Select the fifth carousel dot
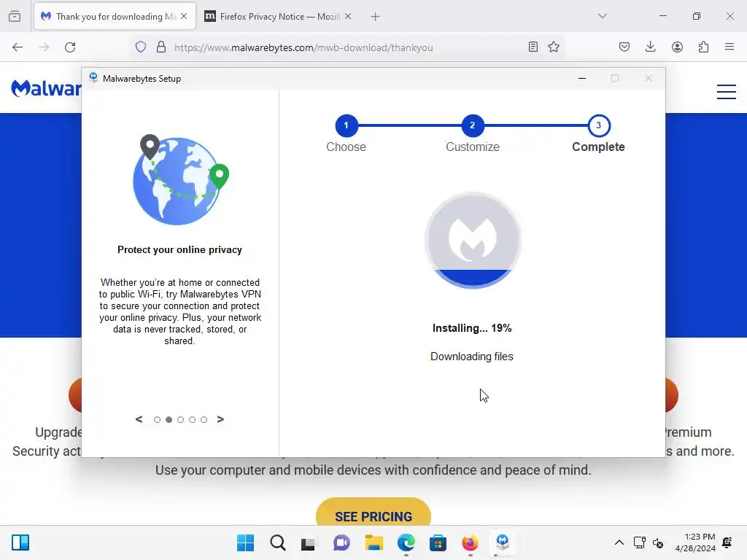This screenshot has height=560, width=747. tap(204, 419)
